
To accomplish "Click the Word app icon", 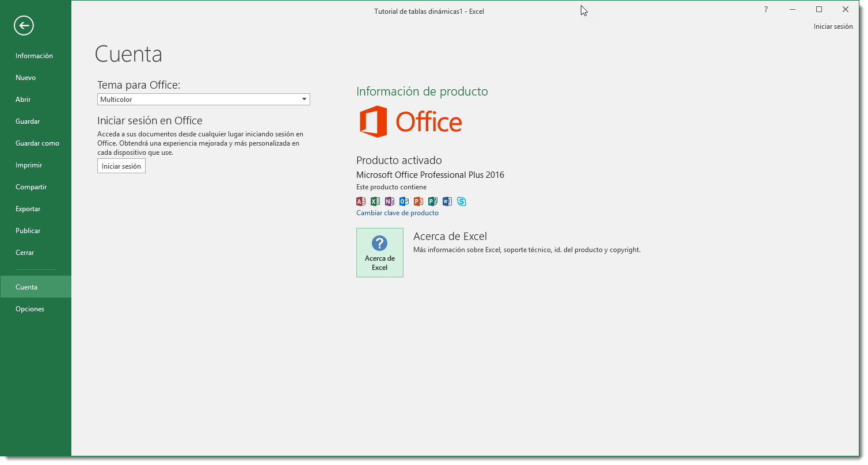I will 447,201.
